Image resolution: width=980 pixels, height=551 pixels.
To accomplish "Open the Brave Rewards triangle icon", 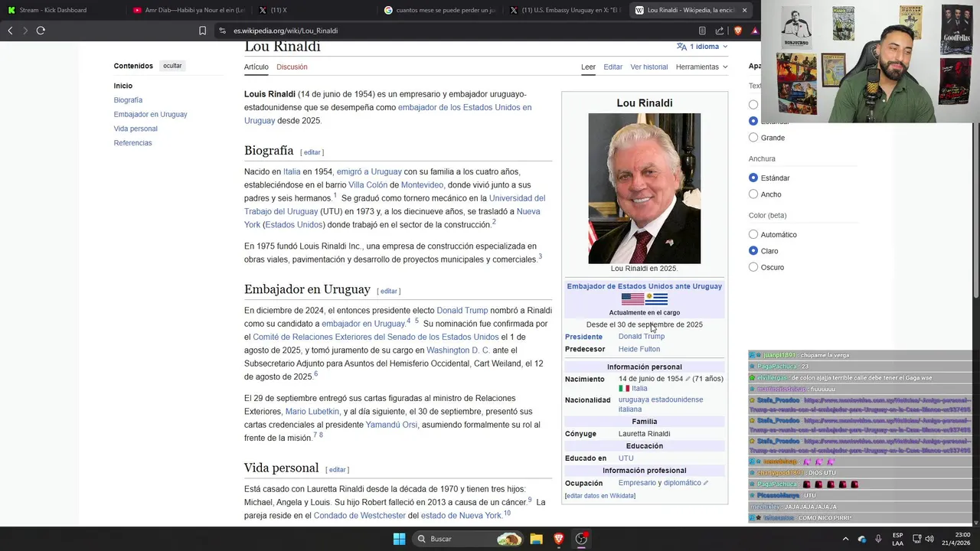I will click(755, 31).
